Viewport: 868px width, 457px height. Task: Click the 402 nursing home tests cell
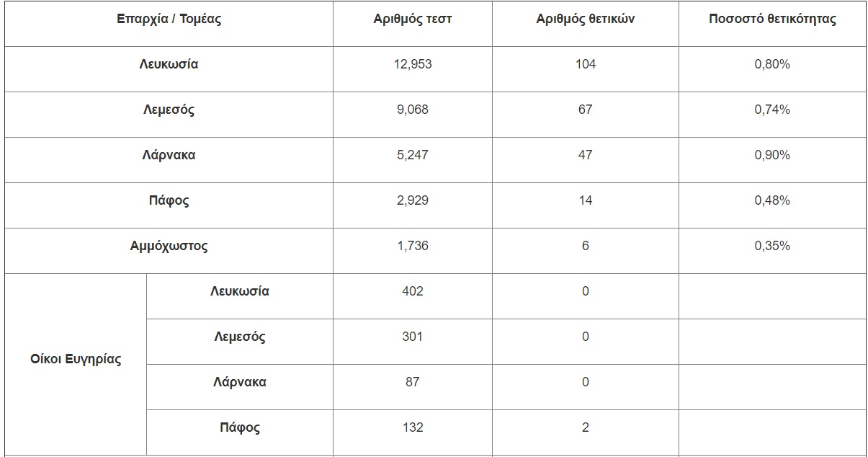click(x=413, y=291)
